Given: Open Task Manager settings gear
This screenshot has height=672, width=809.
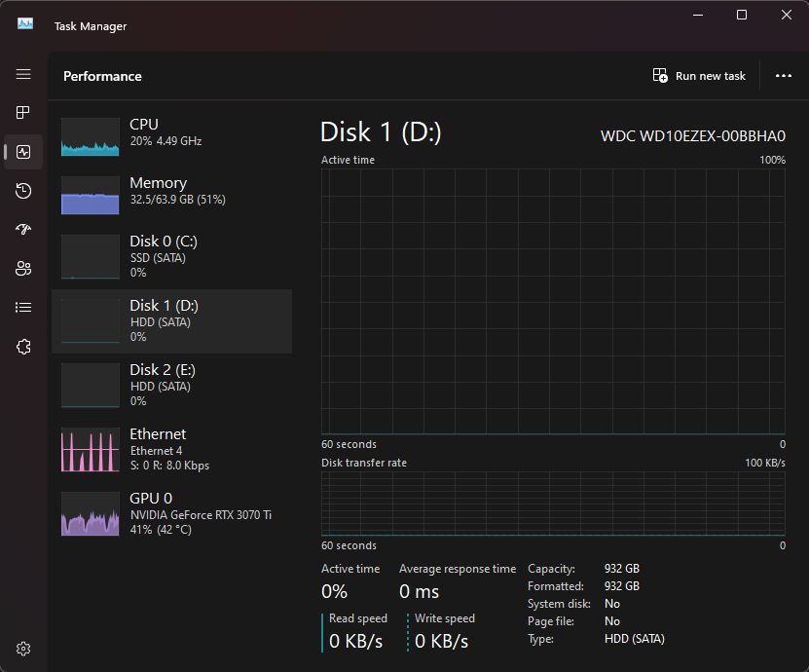Looking at the screenshot, I should pyautogui.click(x=23, y=649).
